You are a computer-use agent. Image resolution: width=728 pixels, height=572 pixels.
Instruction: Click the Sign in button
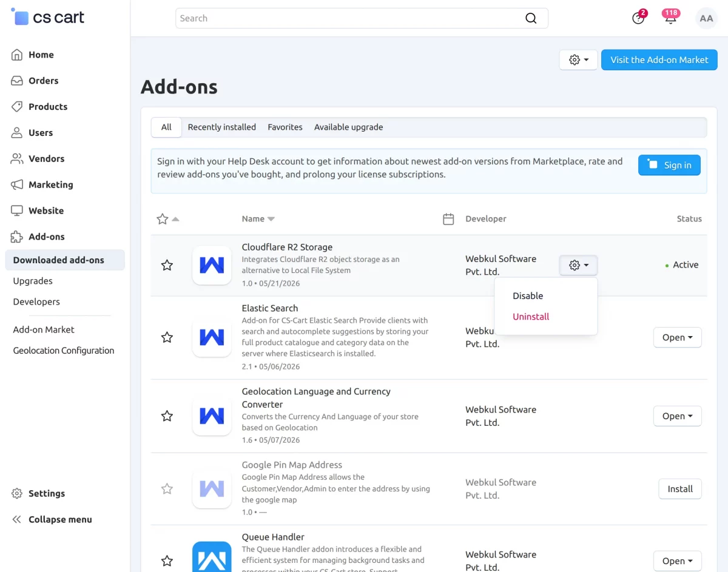click(x=669, y=165)
